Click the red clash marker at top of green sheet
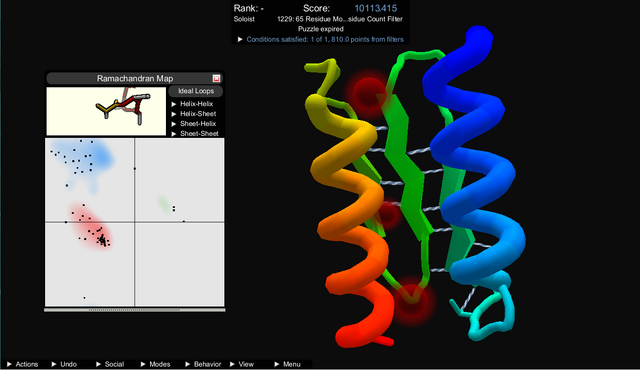 [369, 93]
